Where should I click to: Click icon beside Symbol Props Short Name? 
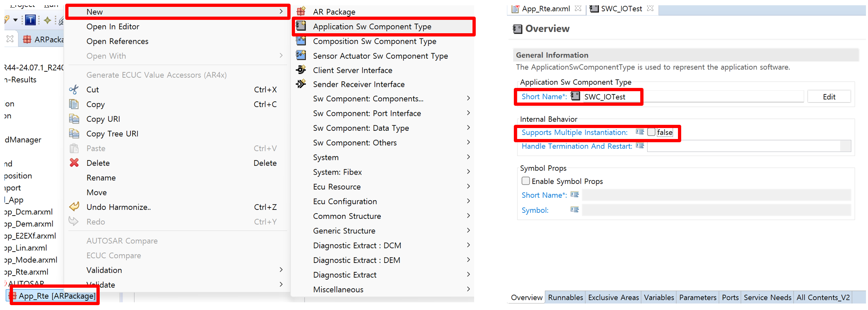click(x=575, y=195)
